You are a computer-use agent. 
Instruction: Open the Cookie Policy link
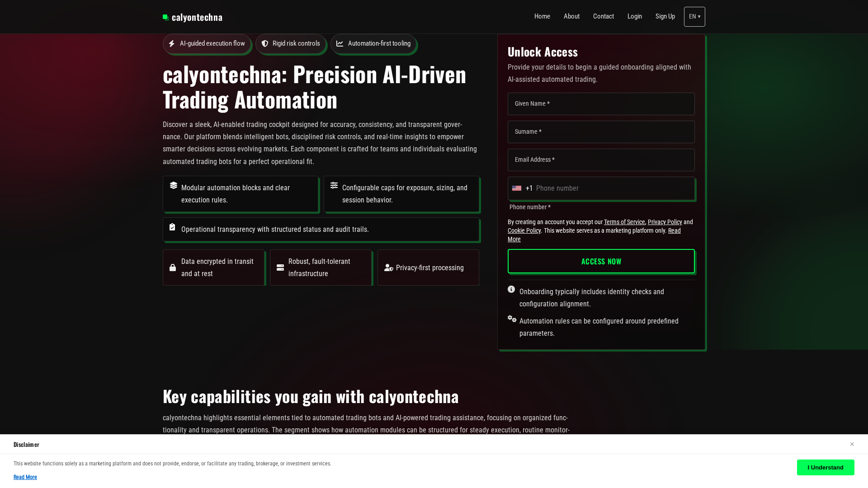524,230
